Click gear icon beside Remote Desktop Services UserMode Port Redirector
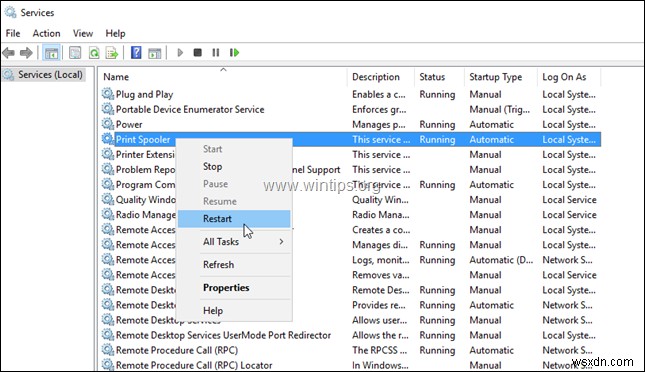Viewport: 645px width, 372px height. (x=108, y=335)
